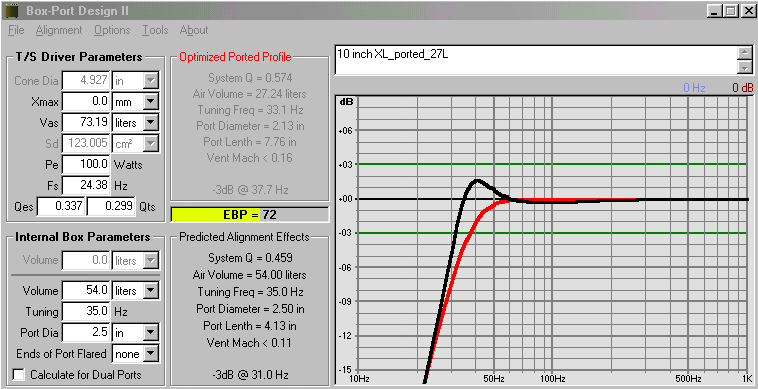
Task: Enable Calculate for Dual Ports checkbox
Action: 19,375
